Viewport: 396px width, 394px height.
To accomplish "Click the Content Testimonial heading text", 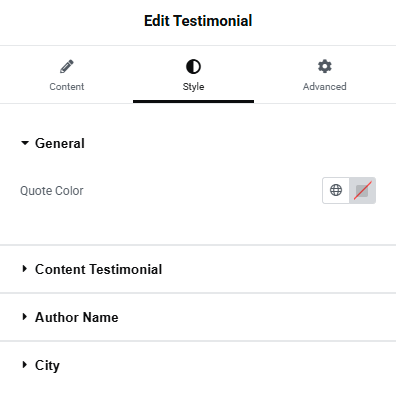I will [x=99, y=269].
